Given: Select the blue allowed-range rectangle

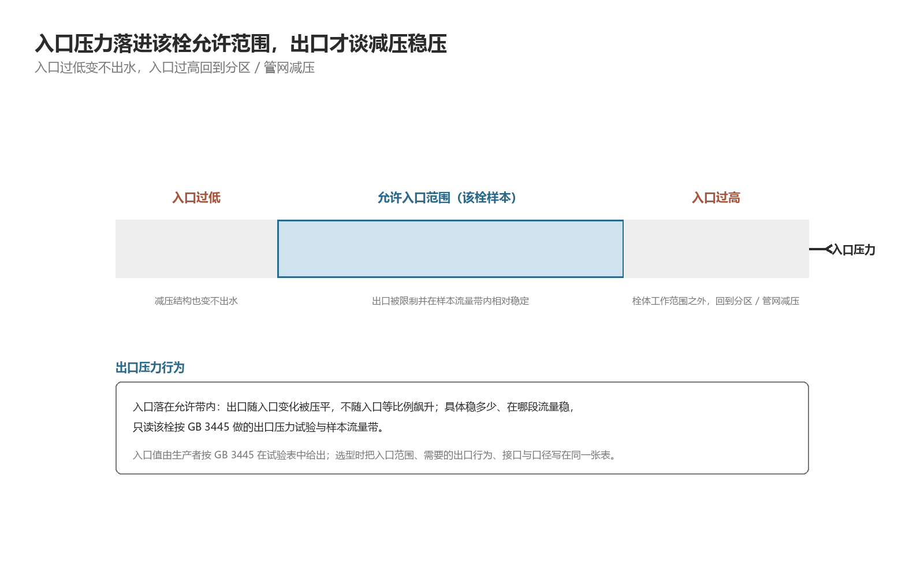Looking at the screenshot, I should point(450,249).
